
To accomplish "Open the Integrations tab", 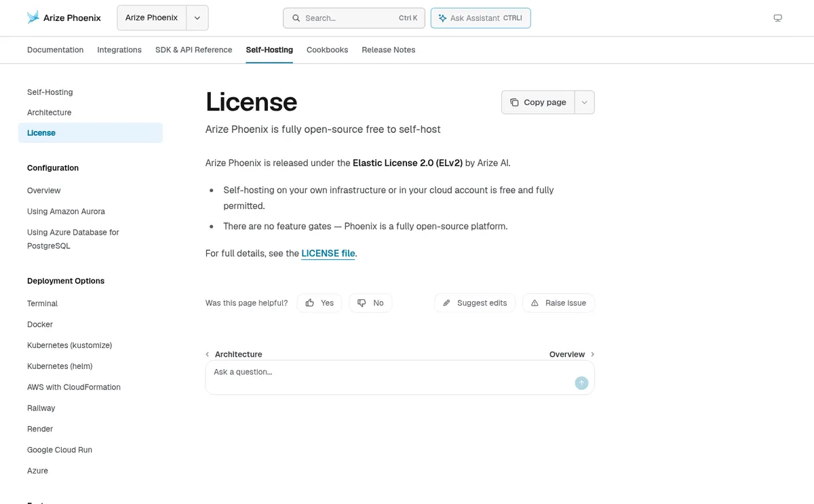I will 119,50.
